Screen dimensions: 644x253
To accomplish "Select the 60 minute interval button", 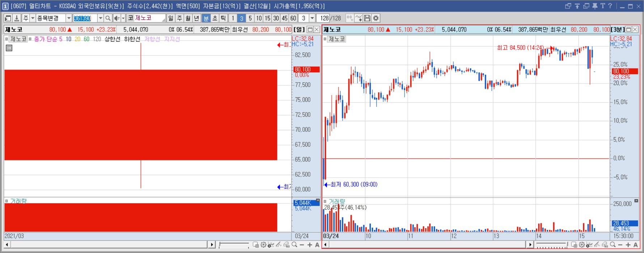I will [x=293, y=18].
